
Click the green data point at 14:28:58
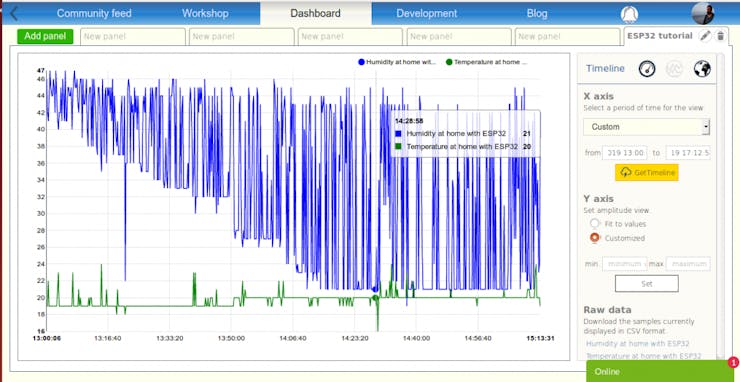tap(375, 297)
